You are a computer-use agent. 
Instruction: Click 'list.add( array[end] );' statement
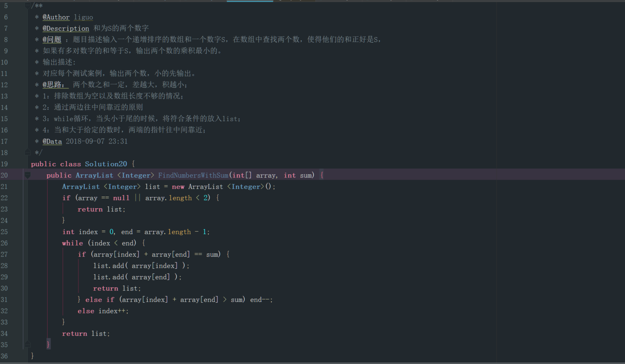pyautogui.click(x=137, y=277)
